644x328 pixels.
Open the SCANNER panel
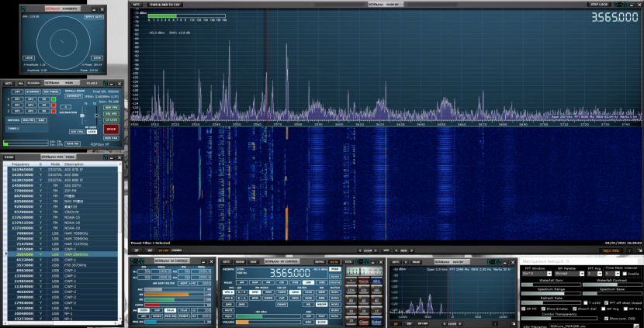click(33, 92)
